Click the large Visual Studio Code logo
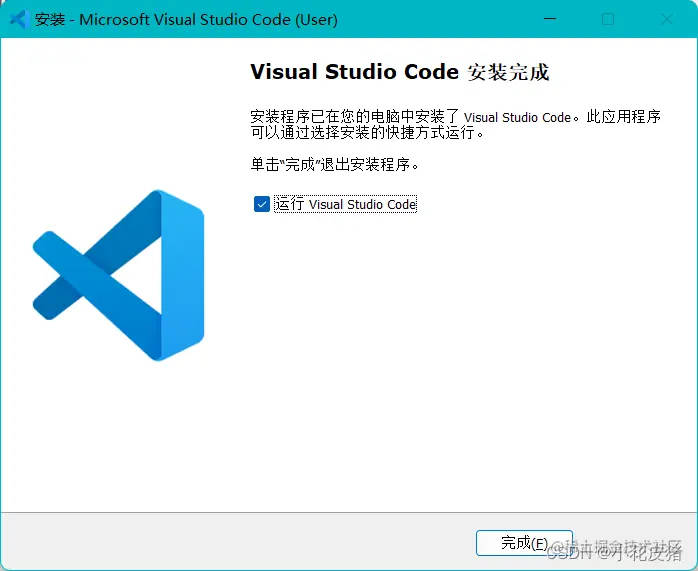The width and height of the screenshot is (698, 571). pos(119,275)
